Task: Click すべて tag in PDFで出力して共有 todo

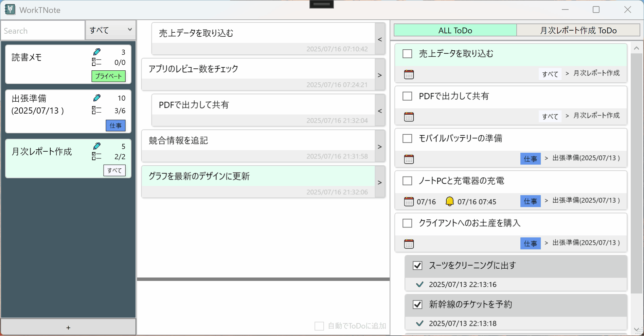Action: tap(550, 117)
